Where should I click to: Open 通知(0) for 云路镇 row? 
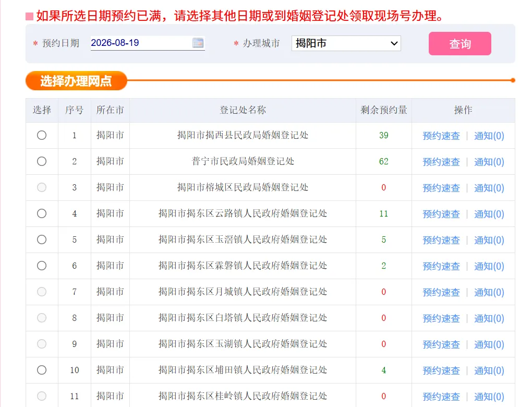click(x=489, y=214)
